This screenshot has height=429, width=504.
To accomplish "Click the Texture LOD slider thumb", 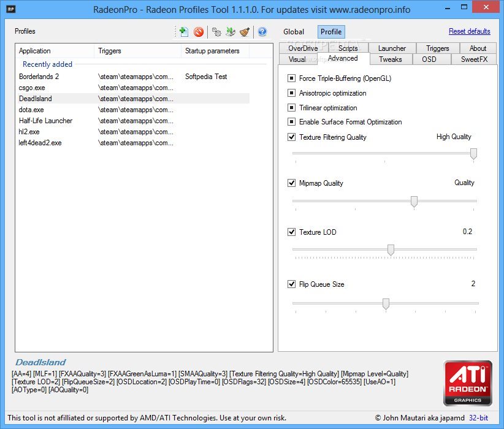I will tap(391, 249).
